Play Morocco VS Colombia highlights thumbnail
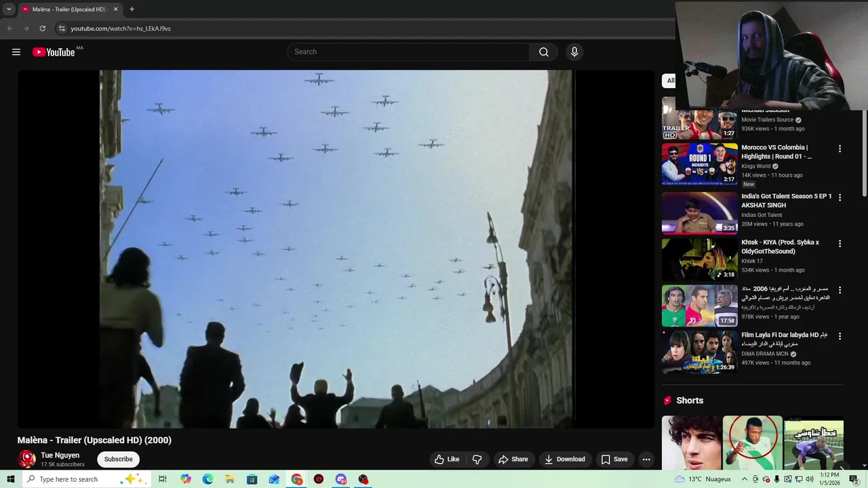The height and width of the screenshot is (488, 868). [x=700, y=164]
